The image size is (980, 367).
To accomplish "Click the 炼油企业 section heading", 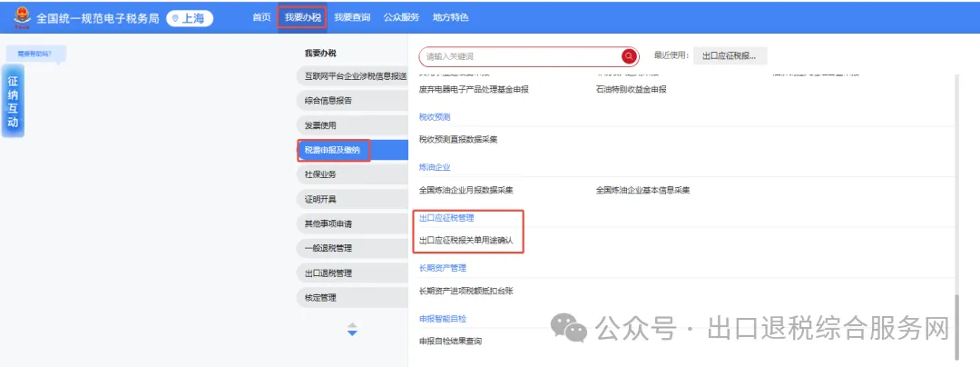I will click(x=435, y=167).
